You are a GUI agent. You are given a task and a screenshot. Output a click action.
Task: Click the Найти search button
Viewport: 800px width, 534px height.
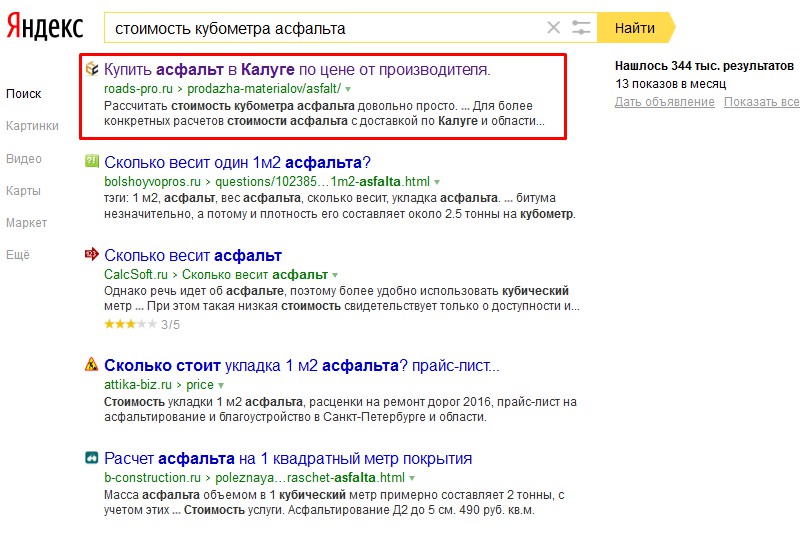636,28
